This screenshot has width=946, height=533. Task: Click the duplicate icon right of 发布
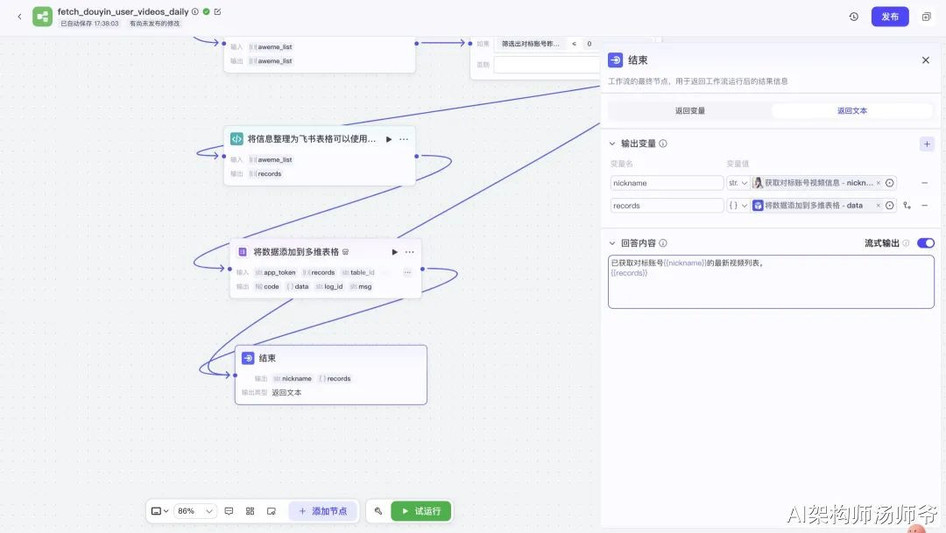pos(926,17)
